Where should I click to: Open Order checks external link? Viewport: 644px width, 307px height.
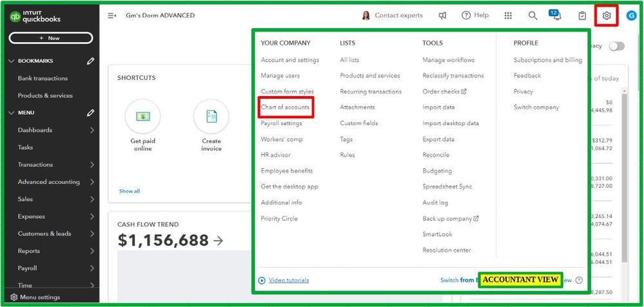point(444,92)
